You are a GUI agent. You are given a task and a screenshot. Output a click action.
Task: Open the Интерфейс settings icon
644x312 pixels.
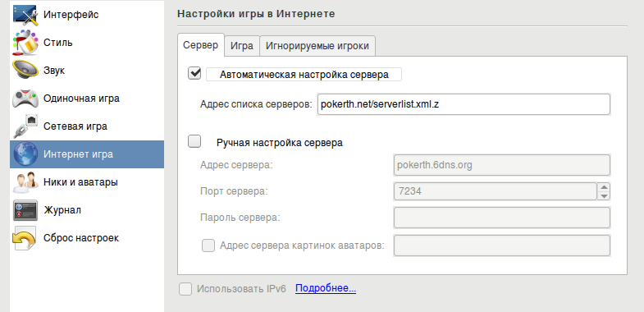[x=25, y=15]
